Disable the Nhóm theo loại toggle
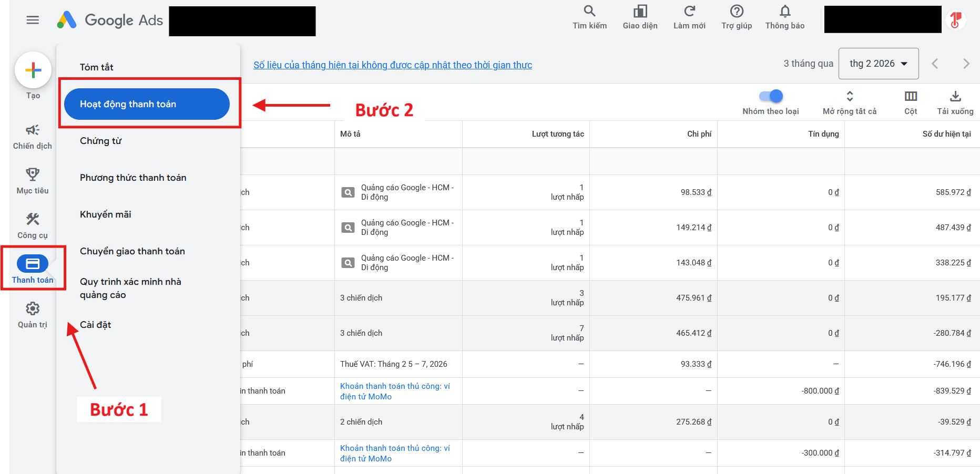Viewport: 980px width, 474px height. 770,96
